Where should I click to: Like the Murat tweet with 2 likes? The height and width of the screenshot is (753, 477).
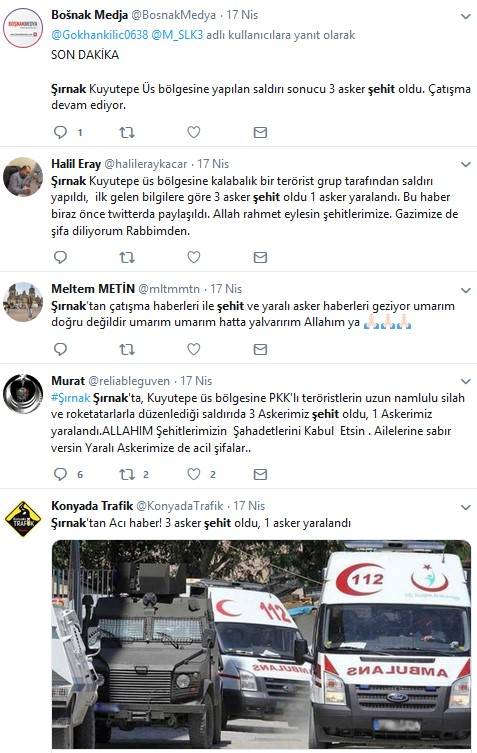pyautogui.click(x=194, y=474)
